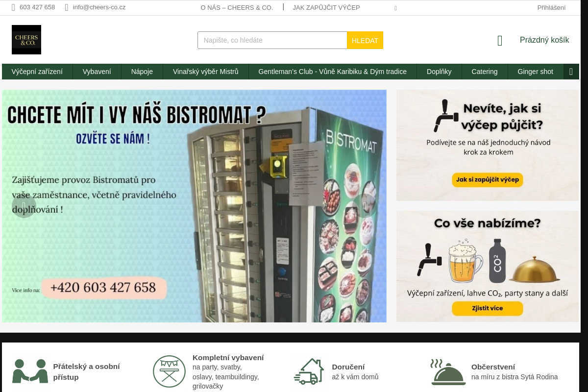Click the email icon beside info@cheers-co.cz
Screen dimensions: 588x392
tap(67, 7)
